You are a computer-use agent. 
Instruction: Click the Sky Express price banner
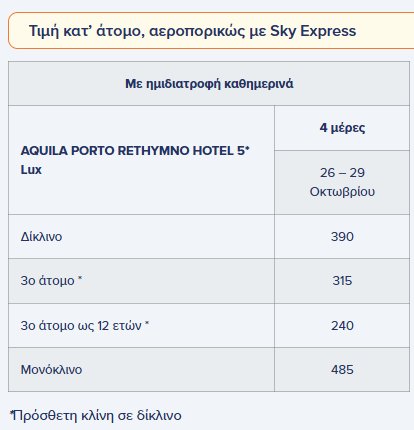tap(211, 31)
